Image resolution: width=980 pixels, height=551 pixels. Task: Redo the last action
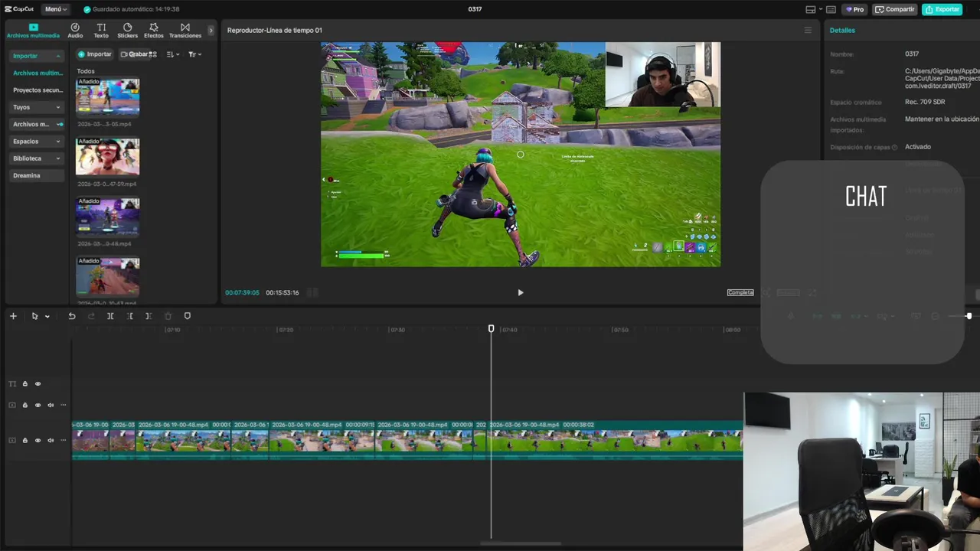(x=91, y=316)
